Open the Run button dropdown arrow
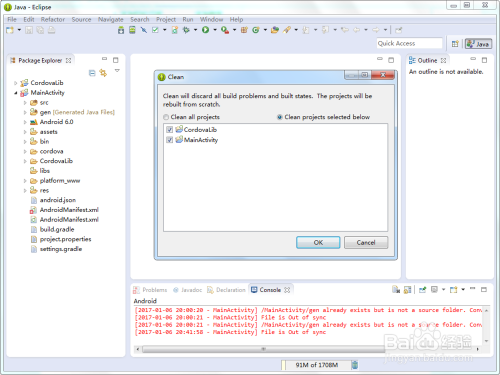 (215, 30)
